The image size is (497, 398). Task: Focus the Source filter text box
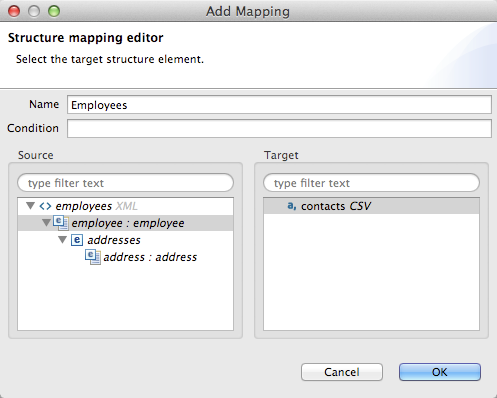(x=125, y=183)
